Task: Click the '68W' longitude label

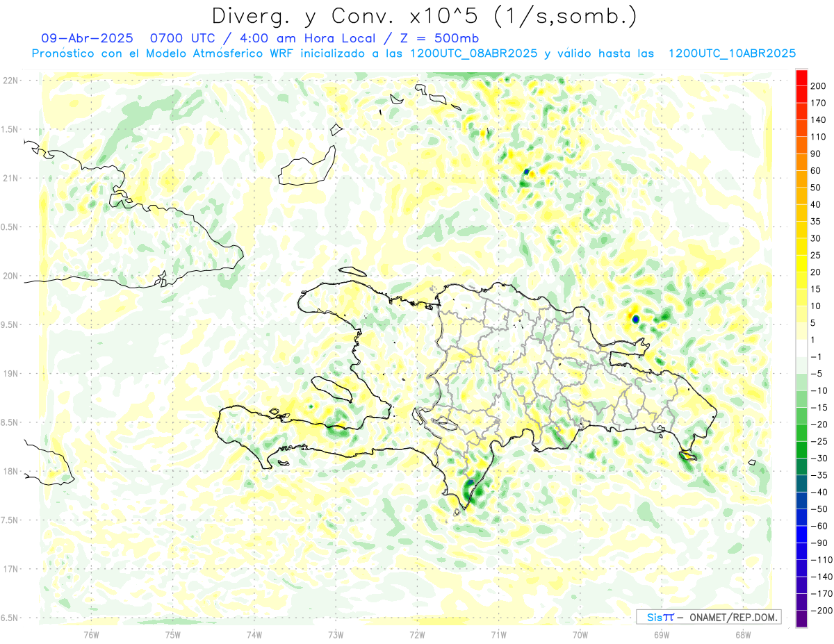Action: click(743, 634)
